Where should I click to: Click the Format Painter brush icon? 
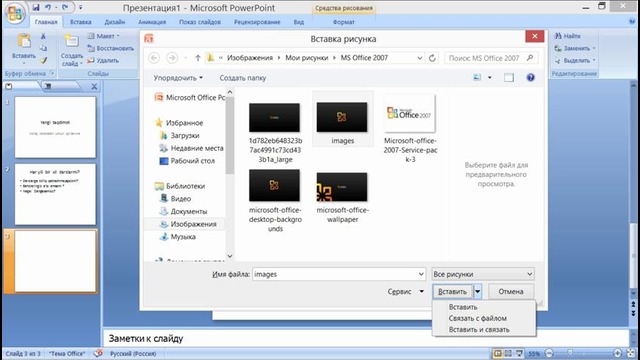click(43, 60)
